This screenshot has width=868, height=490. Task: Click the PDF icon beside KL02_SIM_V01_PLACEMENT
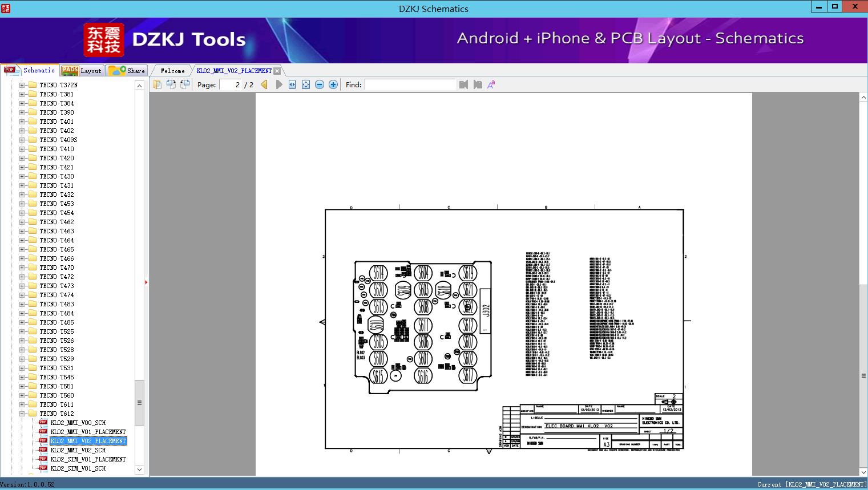pos(43,459)
